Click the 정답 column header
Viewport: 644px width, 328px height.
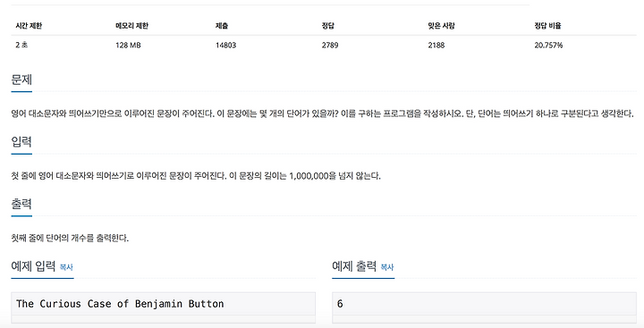(x=327, y=26)
